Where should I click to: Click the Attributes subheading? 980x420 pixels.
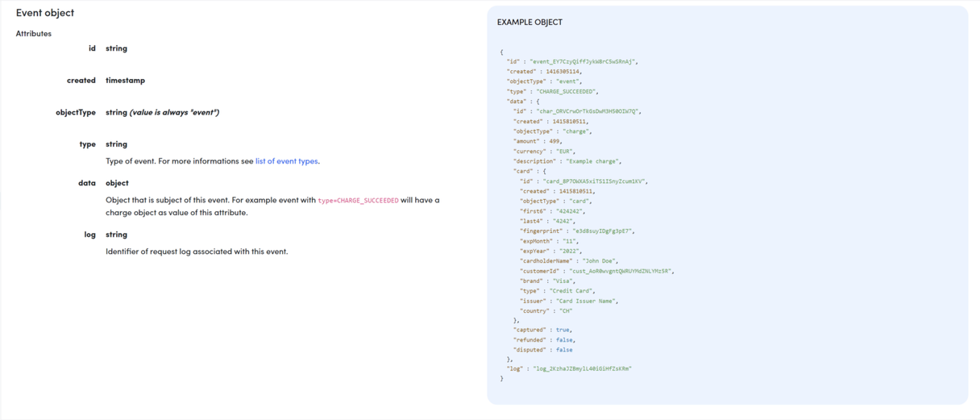coord(34,34)
